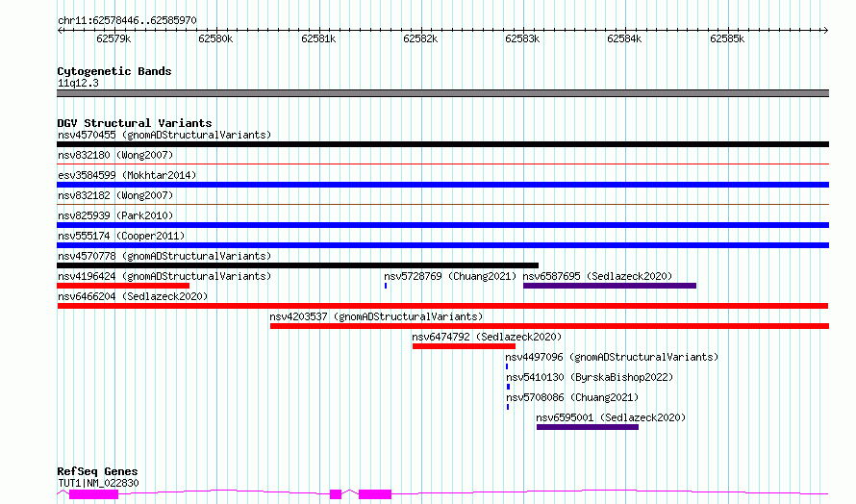The height and width of the screenshot is (504, 856).
Task: Click the 62584k ruler tick label
Action: (x=624, y=38)
